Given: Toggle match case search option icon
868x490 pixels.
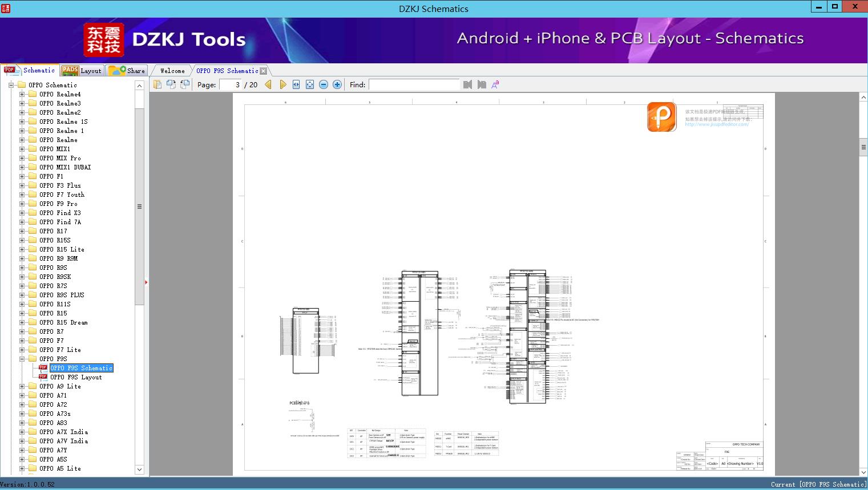Looking at the screenshot, I should (x=495, y=84).
